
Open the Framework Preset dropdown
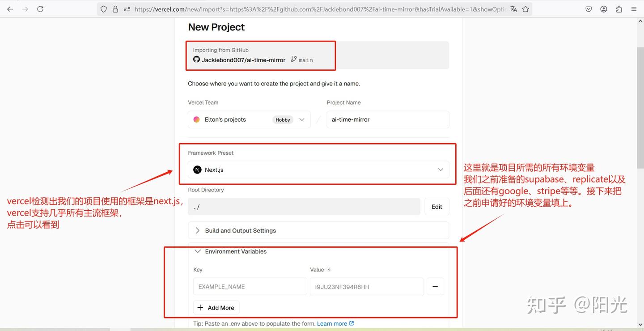tap(440, 170)
